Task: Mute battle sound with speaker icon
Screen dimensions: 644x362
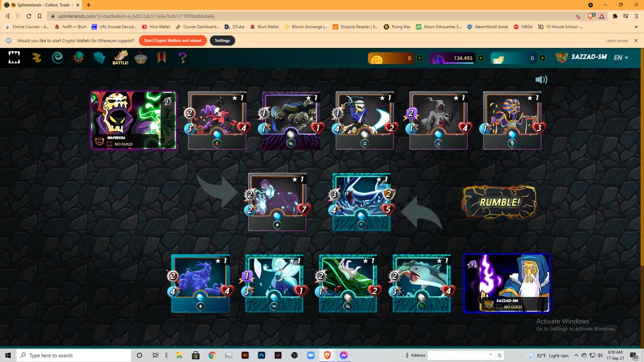Action: (x=541, y=79)
